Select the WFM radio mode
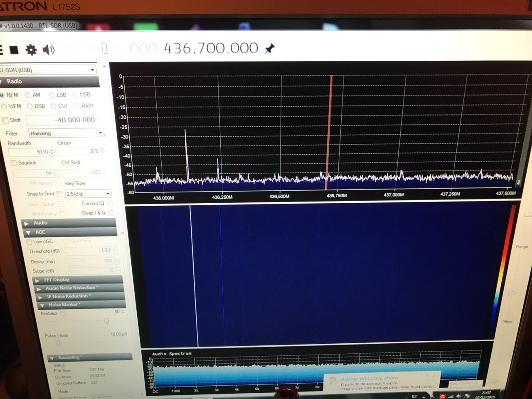532x399 pixels. [x=4, y=106]
